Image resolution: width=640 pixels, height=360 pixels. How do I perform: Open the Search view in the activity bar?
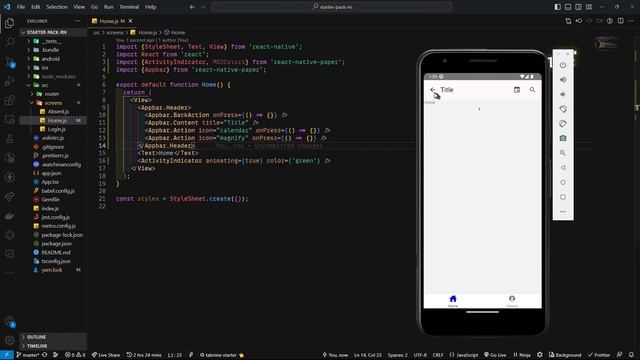[x=9, y=42]
